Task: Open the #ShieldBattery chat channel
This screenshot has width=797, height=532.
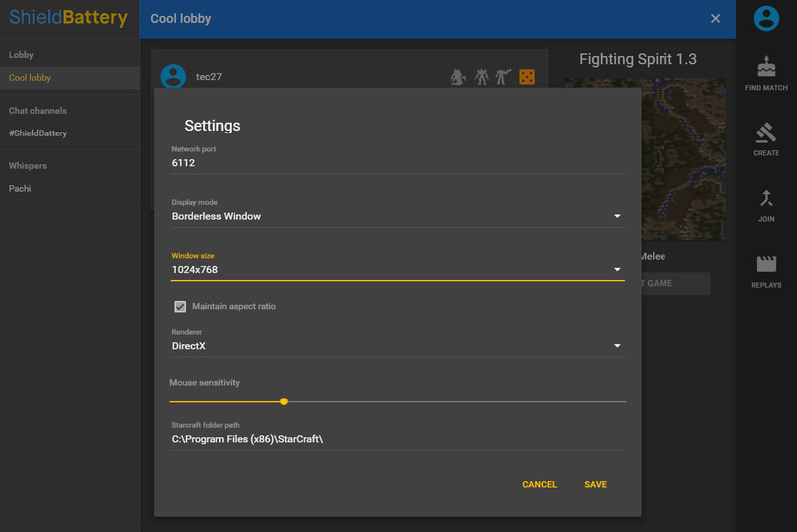Action: 38,133
